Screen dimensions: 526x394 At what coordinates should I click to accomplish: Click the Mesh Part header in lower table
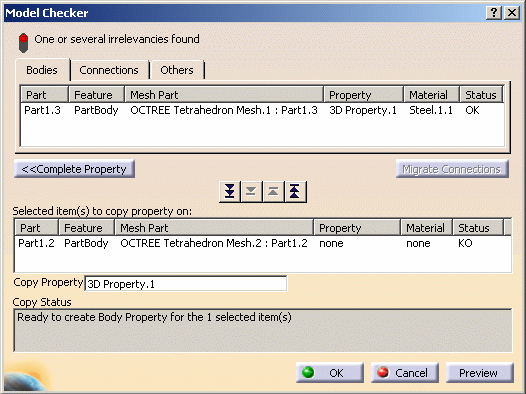pyautogui.click(x=214, y=228)
